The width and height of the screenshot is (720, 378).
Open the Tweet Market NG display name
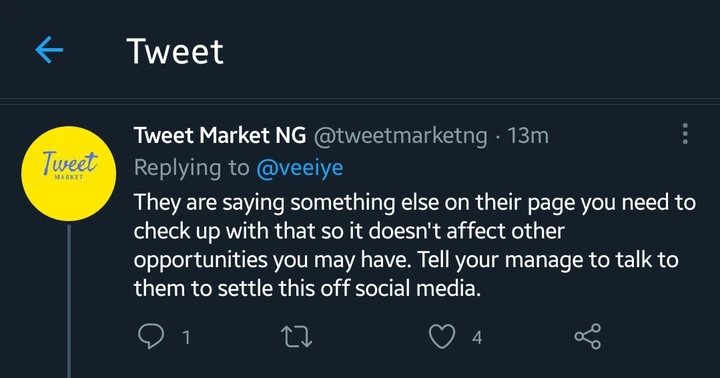[219, 135]
